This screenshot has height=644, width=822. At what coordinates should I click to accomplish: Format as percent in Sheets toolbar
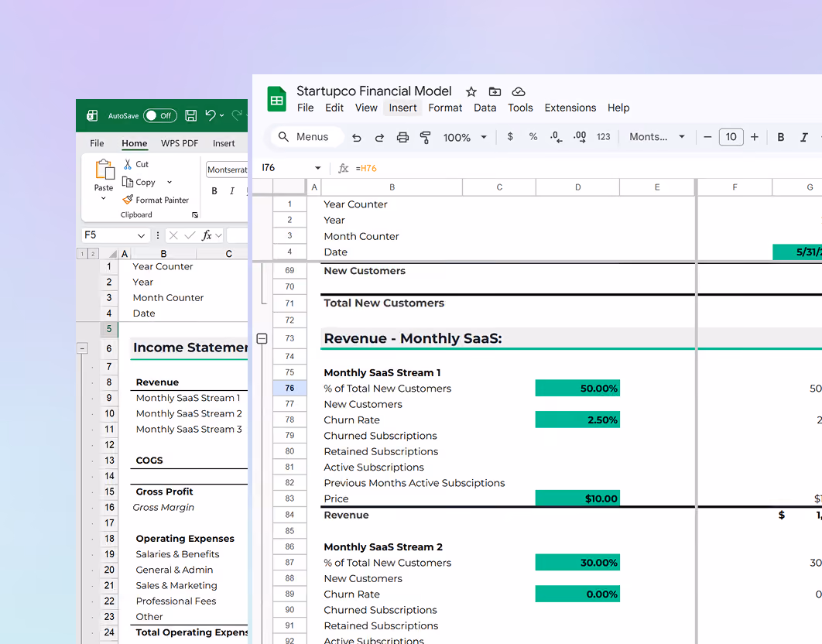pyautogui.click(x=533, y=137)
